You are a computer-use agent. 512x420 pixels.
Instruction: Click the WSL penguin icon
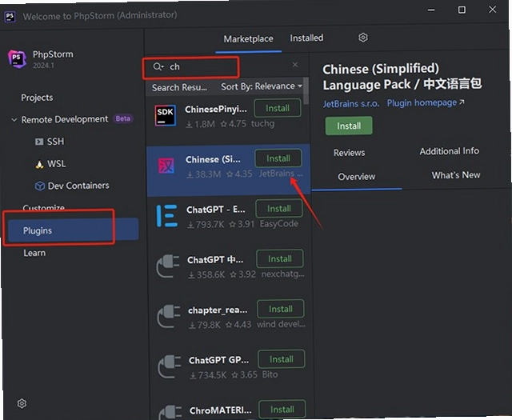(x=39, y=164)
